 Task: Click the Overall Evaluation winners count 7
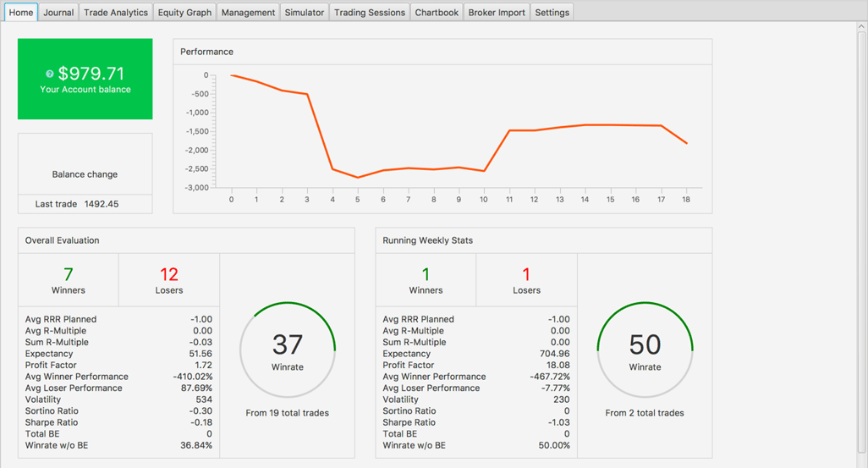tap(69, 275)
